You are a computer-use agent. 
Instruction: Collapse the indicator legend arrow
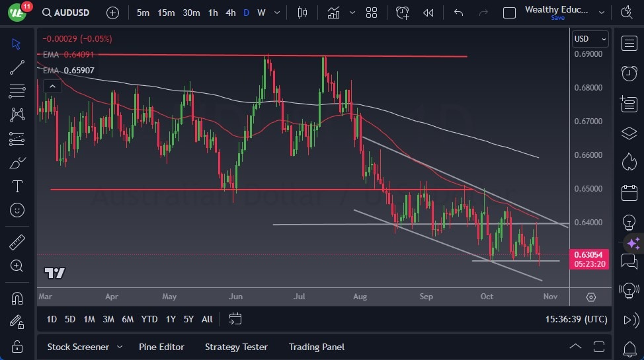[51, 86]
